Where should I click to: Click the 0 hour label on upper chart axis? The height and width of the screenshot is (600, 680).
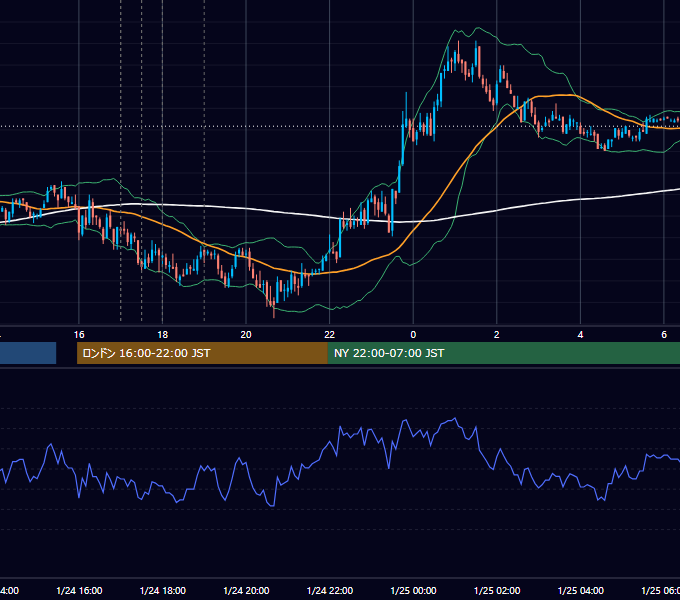pos(413,335)
